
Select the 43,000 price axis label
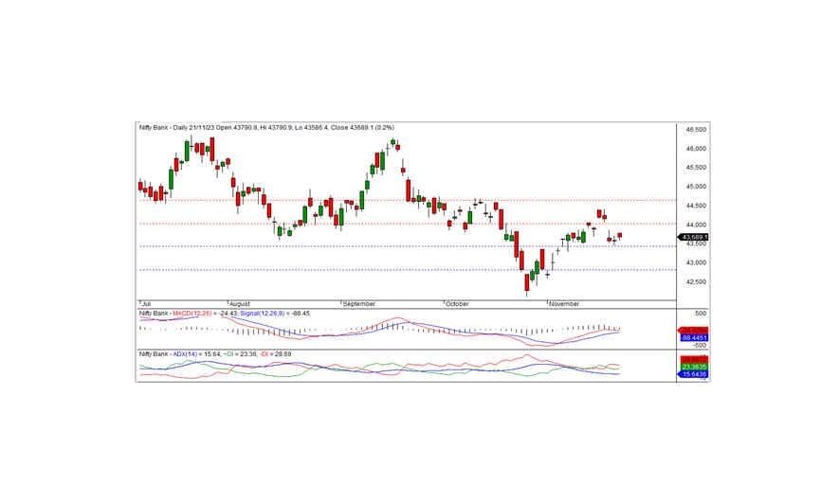point(696,263)
